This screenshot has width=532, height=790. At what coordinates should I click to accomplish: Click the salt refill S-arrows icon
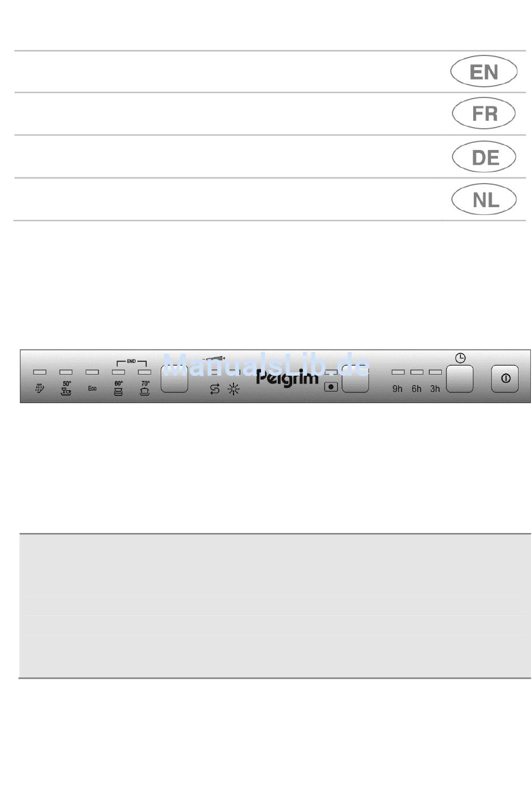point(214,389)
